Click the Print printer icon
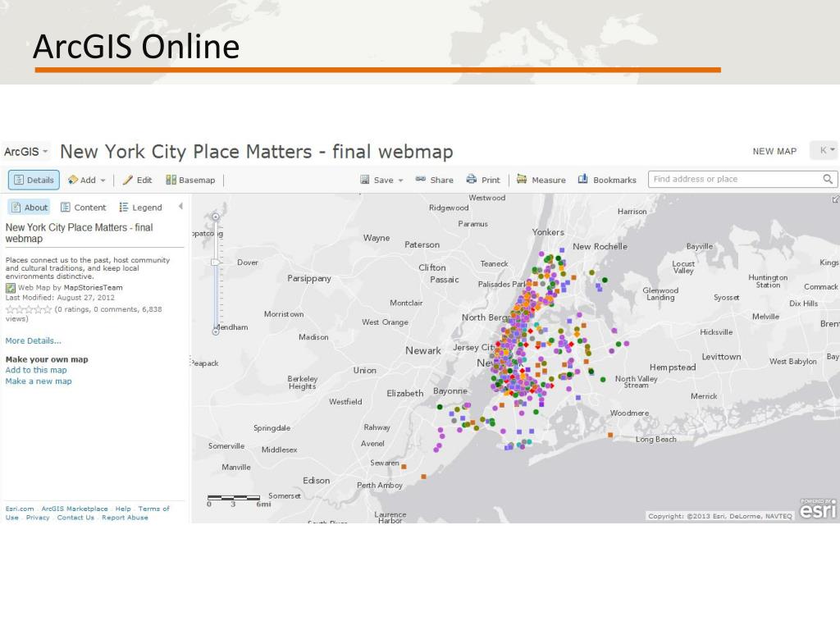Screen dimensions: 840x630 [472, 179]
